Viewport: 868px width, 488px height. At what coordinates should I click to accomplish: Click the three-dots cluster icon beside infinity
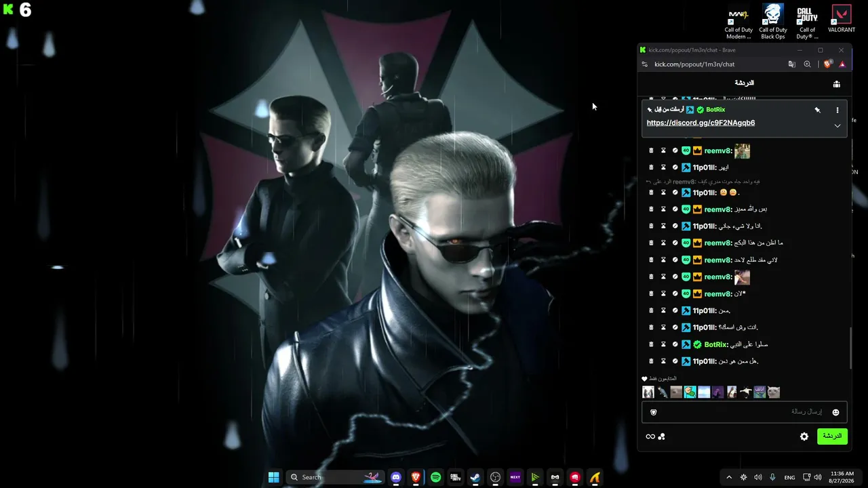(x=662, y=436)
